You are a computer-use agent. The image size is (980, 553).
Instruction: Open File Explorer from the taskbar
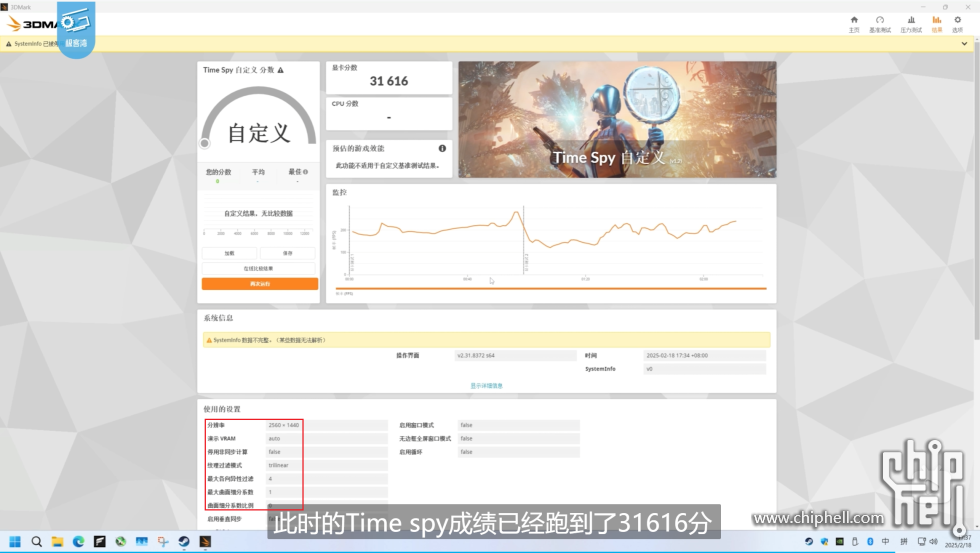click(58, 542)
